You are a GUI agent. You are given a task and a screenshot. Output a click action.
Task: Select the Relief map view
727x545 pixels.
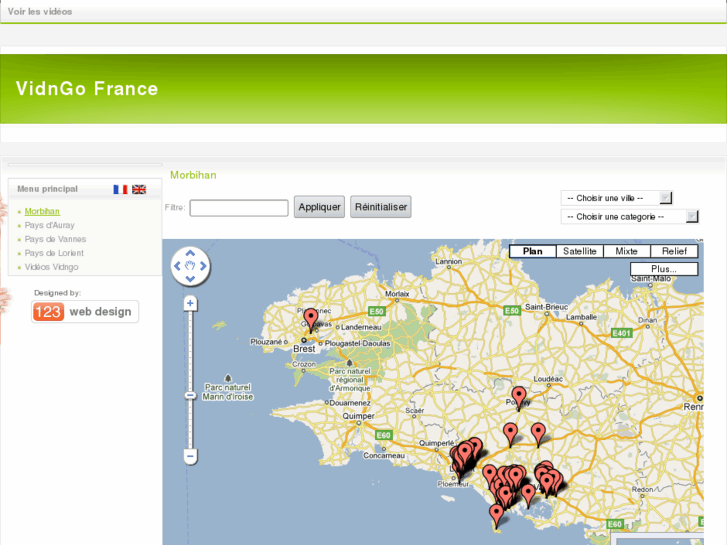[x=674, y=251]
